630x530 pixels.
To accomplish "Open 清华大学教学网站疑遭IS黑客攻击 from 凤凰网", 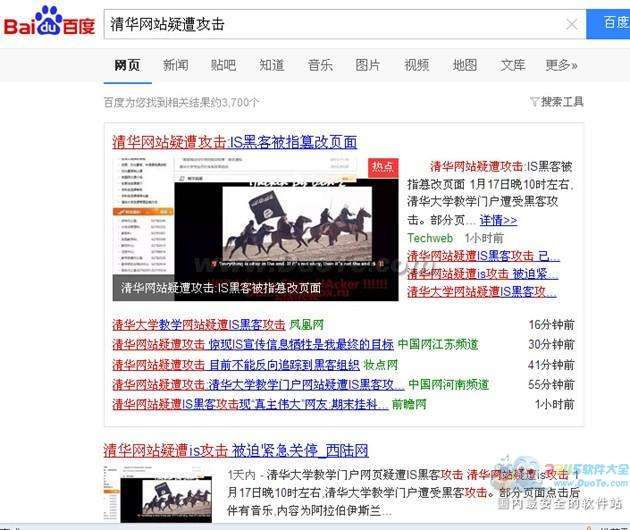I will [x=199, y=325].
